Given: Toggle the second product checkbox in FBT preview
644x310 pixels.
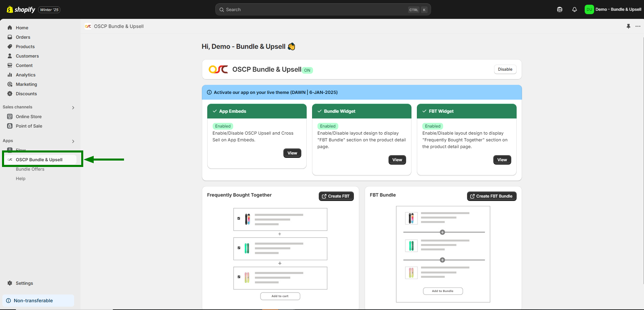Looking at the screenshot, I should [239, 248].
